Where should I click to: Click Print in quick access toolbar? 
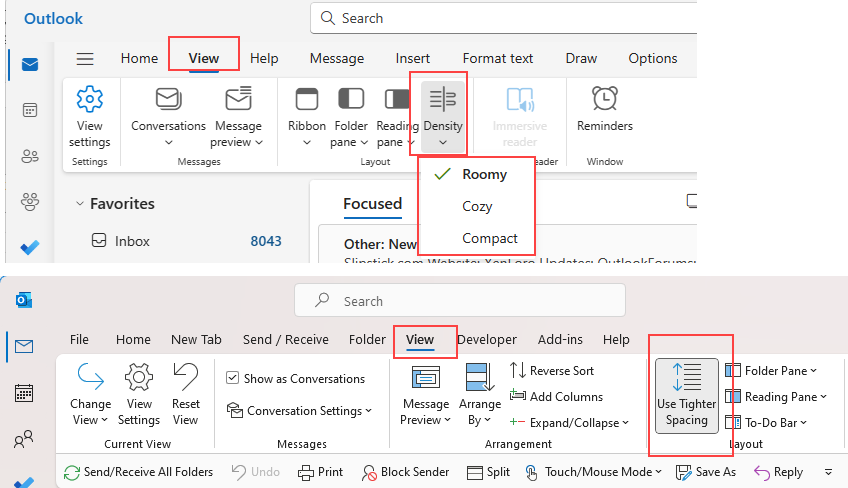(320, 472)
